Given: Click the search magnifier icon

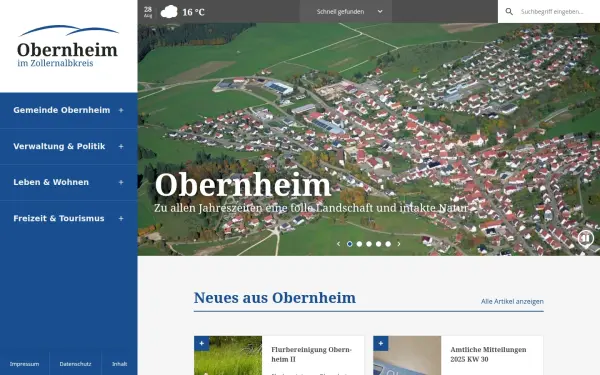Looking at the screenshot, I should pyautogui.click(x=509, y=11).
